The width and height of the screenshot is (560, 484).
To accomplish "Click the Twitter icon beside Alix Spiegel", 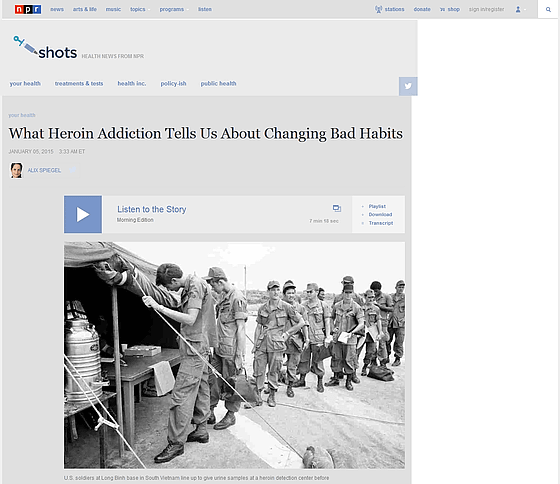I will [x=72, y=170].
